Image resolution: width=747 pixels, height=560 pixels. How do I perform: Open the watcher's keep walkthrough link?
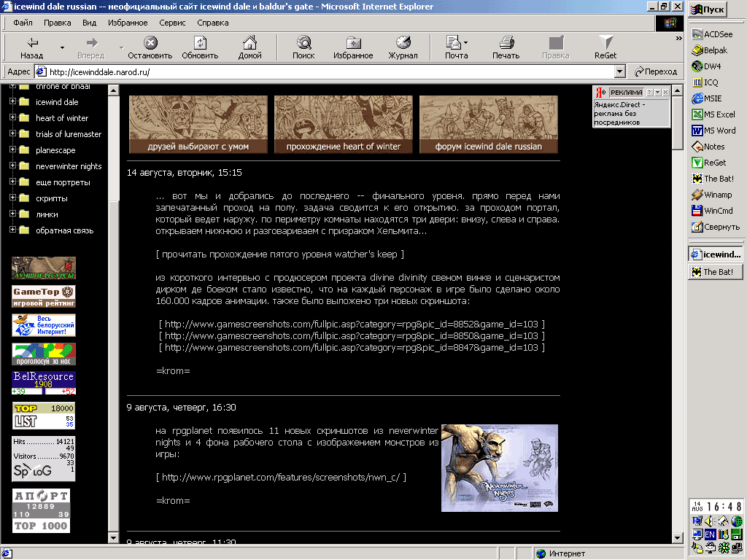point(279,254)
